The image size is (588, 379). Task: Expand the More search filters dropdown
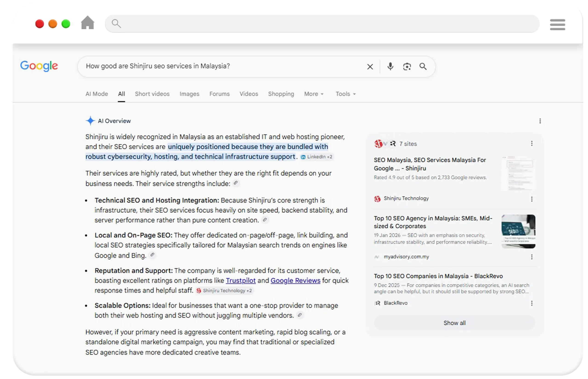(x=314, y=94)
